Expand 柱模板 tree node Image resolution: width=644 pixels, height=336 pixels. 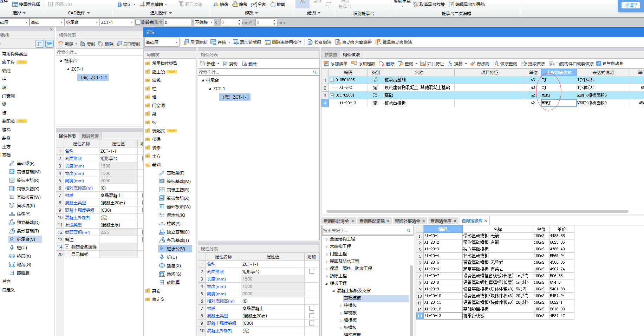[340, 305]
